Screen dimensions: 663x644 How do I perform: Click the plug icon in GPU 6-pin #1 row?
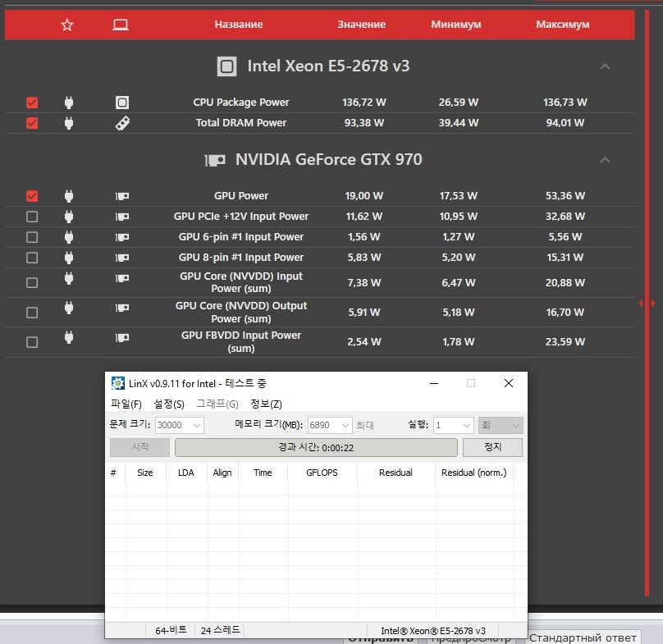68,237
